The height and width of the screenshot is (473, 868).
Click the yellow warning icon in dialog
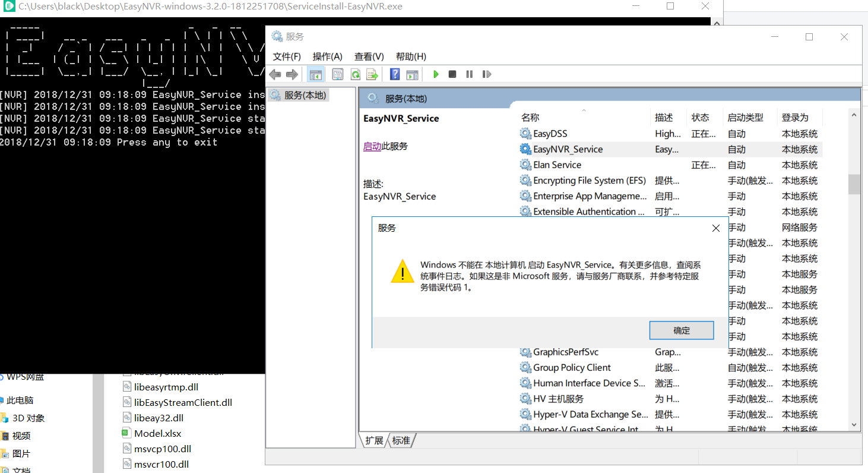pyautogui.click(x=402, y=271)
